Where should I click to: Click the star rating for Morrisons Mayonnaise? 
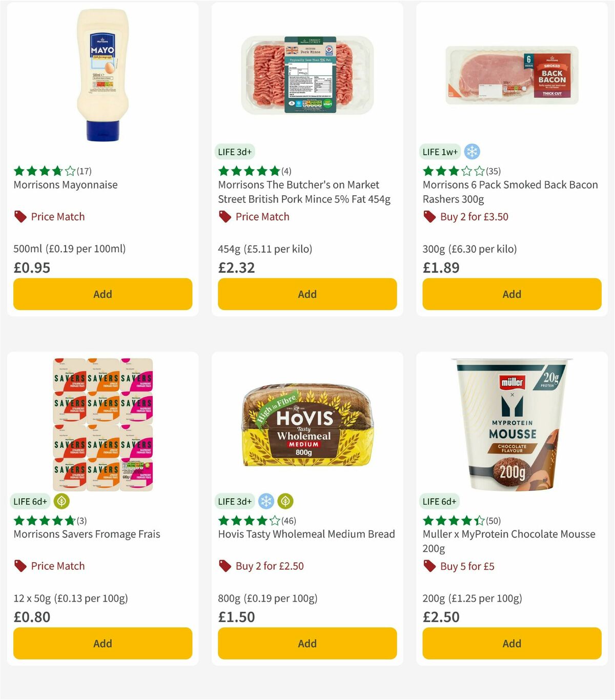[40, 172]
